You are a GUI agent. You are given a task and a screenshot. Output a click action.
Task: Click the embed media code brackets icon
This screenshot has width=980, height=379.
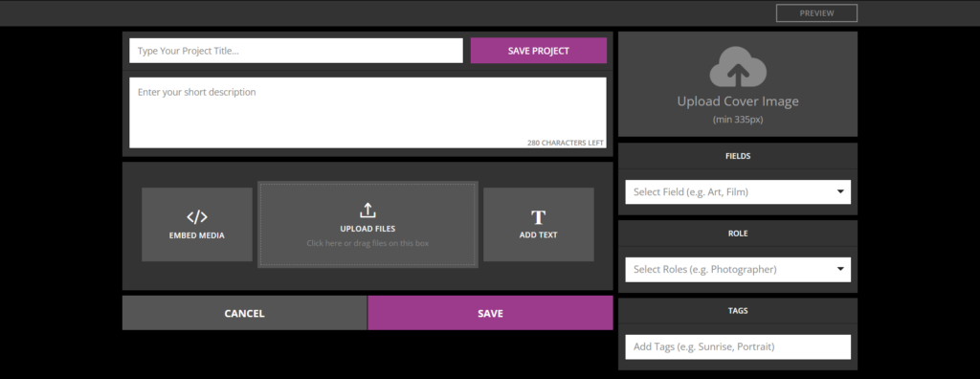[x=197, y=217]
